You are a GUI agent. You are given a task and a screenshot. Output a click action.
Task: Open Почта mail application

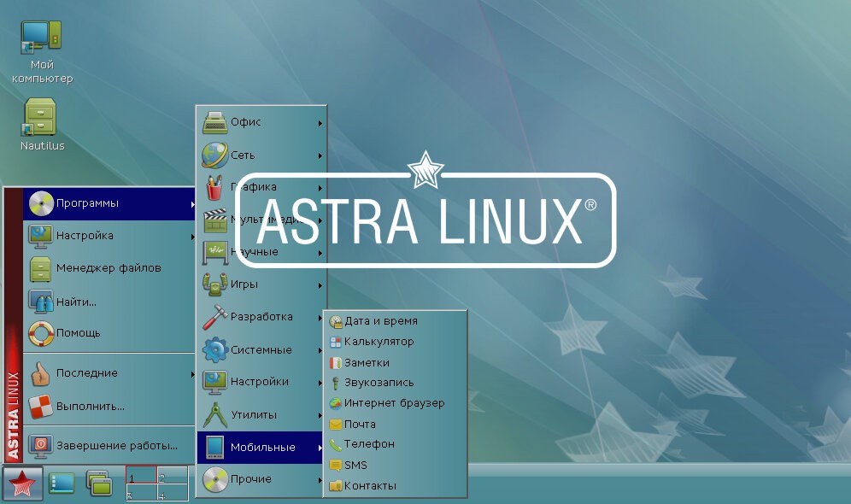(x=360, y=424)
